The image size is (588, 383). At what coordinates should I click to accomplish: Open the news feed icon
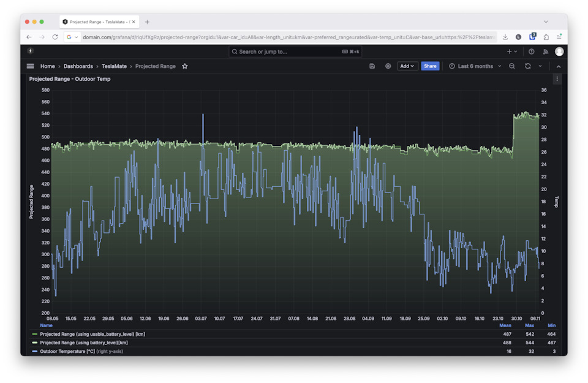click(x=546, y=51)
